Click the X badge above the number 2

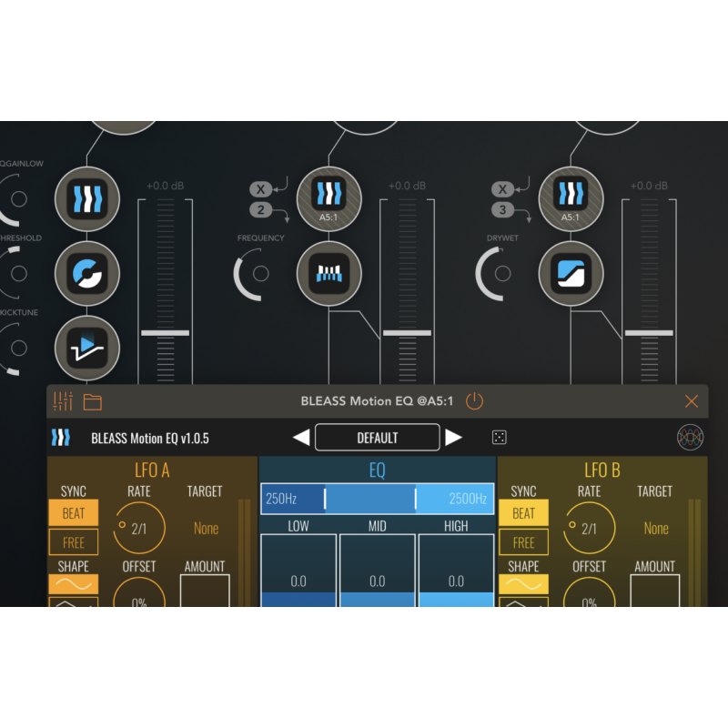click(260, 189)
